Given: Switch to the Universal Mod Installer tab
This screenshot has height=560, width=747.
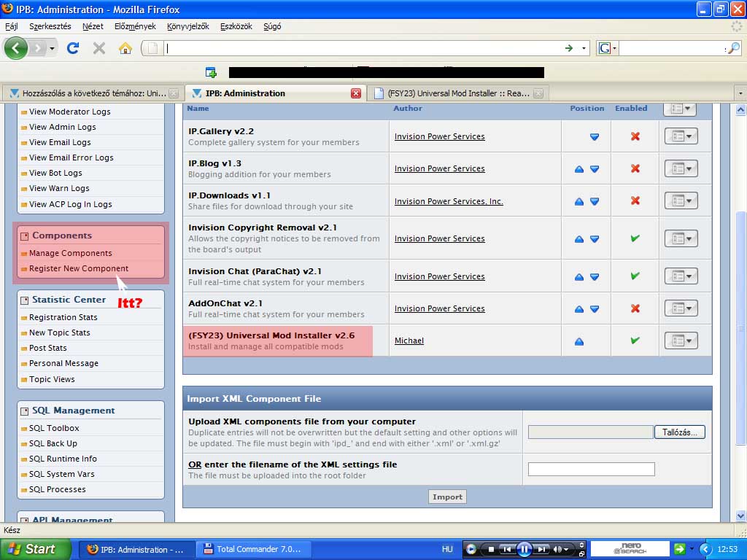Looking at the screenshot, I should coord(458,93).
